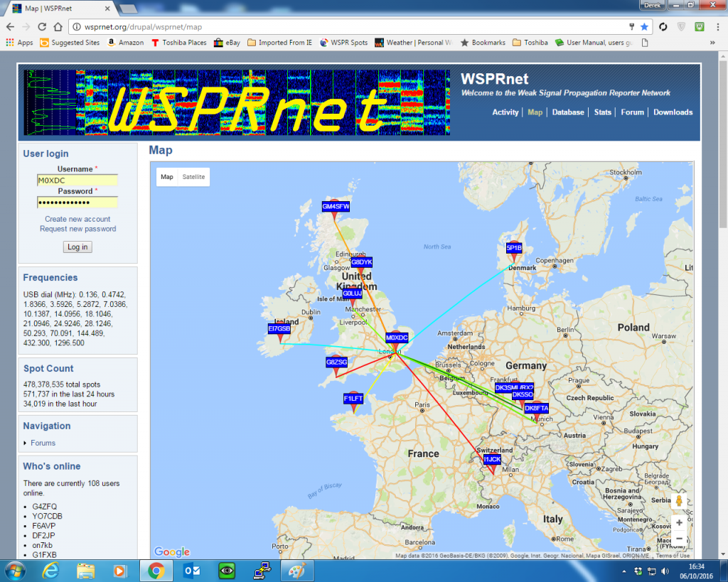Go to the browser home page

click(x=58, y=27)
